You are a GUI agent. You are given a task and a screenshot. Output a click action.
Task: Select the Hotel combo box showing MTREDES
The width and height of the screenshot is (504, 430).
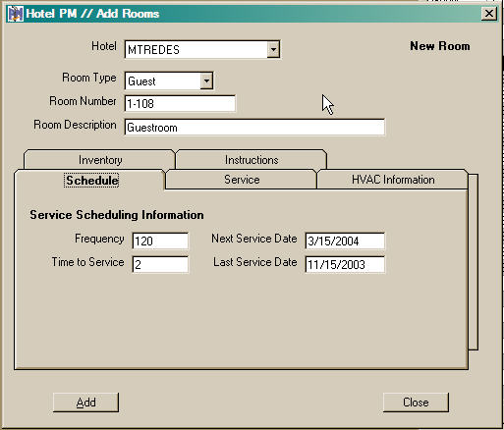point(202,50)
